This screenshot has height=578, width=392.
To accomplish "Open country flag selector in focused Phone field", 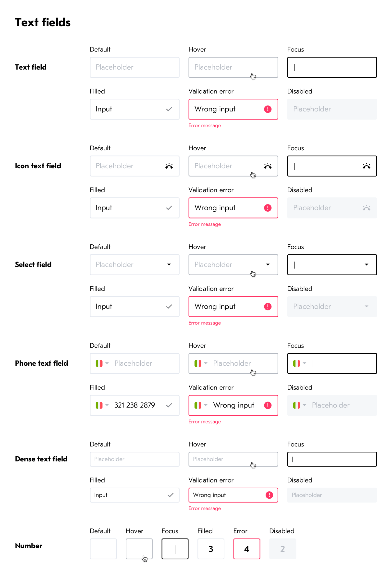I will click(x=299, y=364).
